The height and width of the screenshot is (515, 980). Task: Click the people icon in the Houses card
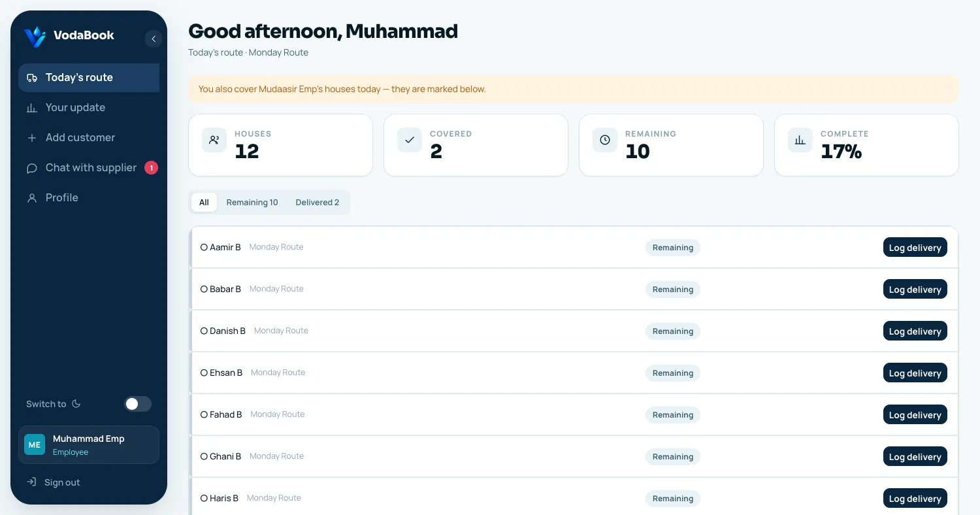[x=214, y=140]
